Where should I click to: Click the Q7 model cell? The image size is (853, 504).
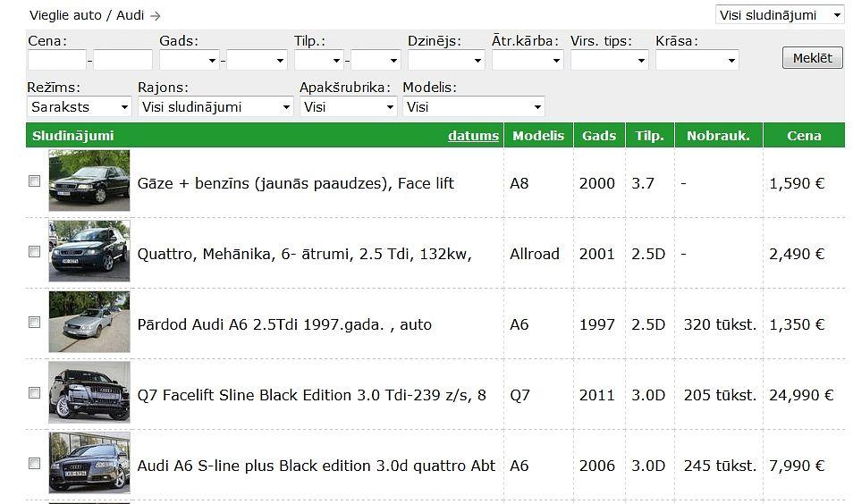(x=519, y=395)
